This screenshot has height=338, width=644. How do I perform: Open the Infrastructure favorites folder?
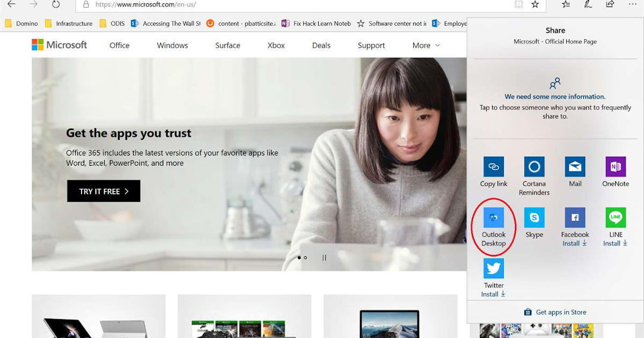[x=69, y=24]
